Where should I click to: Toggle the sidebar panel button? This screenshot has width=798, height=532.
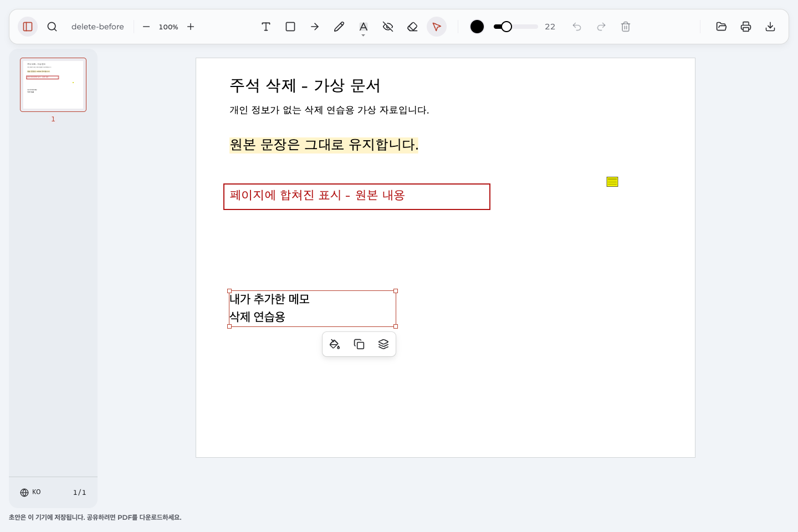tap(28, 27)
